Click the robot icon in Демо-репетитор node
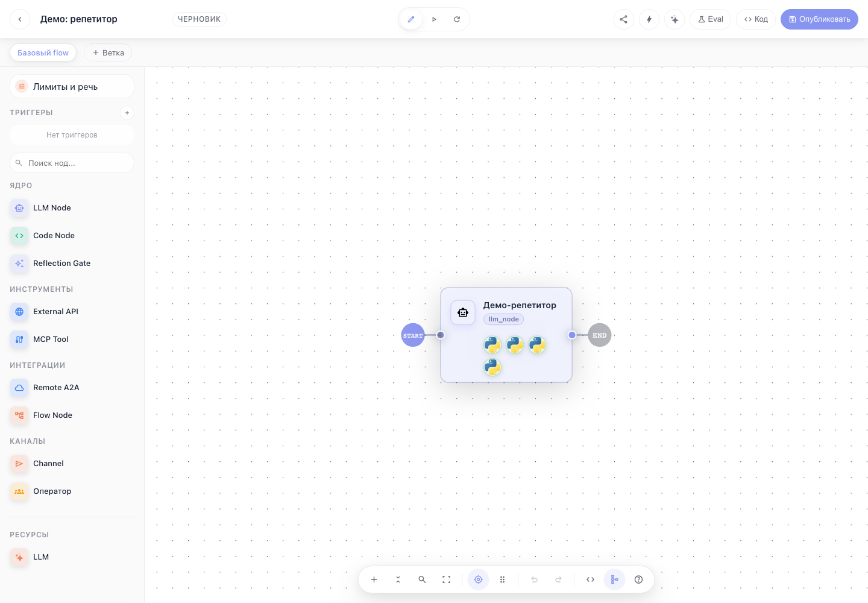Image resolution: width=868 pixels, height=603 pixels. pos(463,312)
